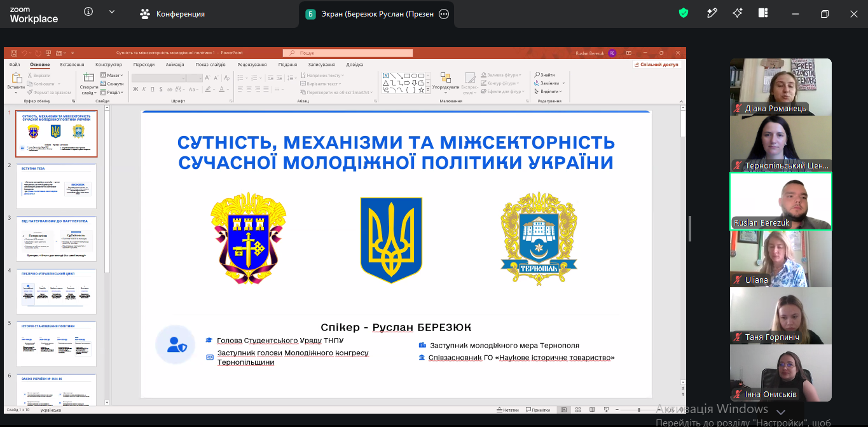Open the three-dot options on shared screen tab
Image resolution: width=868 pixels, height=427 pixels.
pos(444,14)
